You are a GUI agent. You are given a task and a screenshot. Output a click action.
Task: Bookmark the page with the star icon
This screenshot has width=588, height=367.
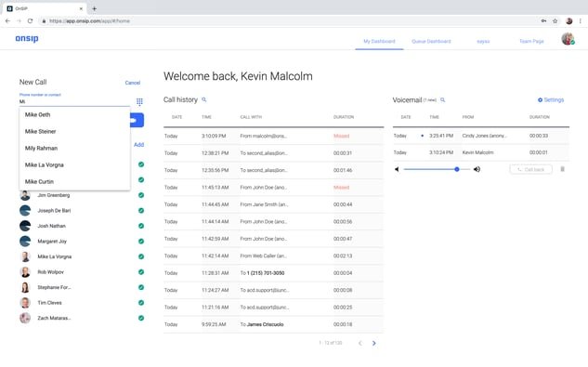[x=555, y=21]
